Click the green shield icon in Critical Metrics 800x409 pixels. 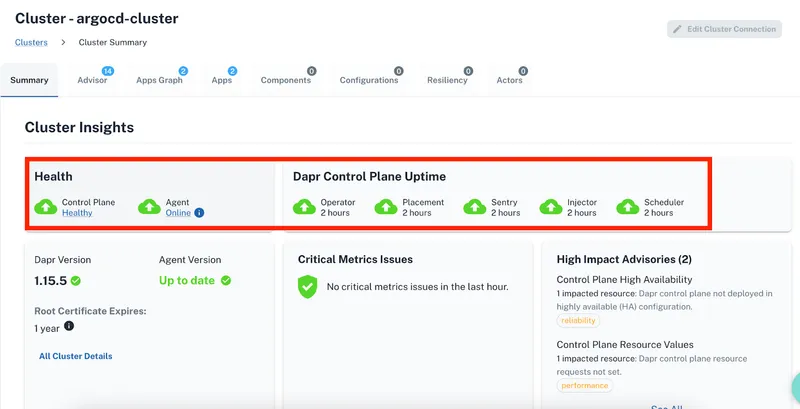[308, 287]
